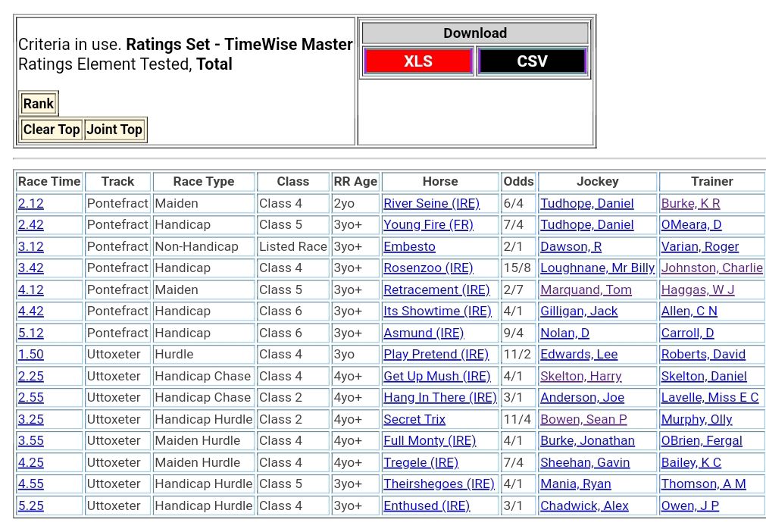Viewport: 766px width, 532px height.
Task: Select the Clear Top button
Action: point(52,130)
